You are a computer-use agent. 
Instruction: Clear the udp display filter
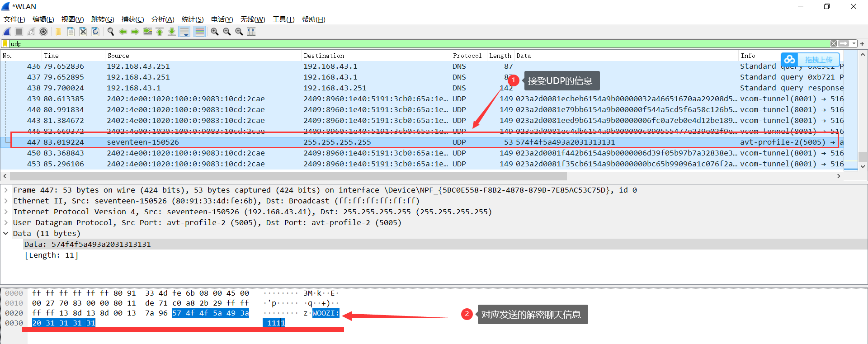tap(834, 44)
